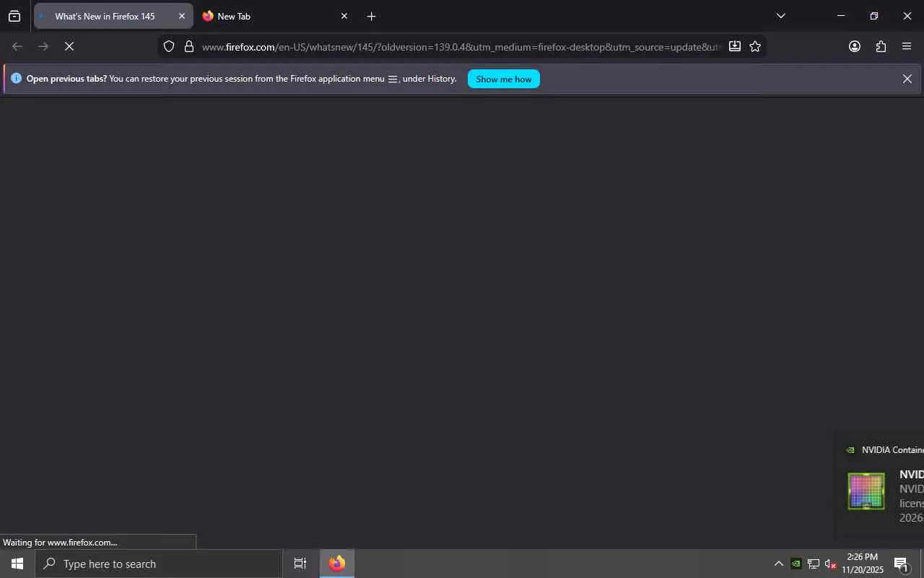Open Windows Task View
Viewport: 924px width, 578px height.
click(x=300, y=564)
